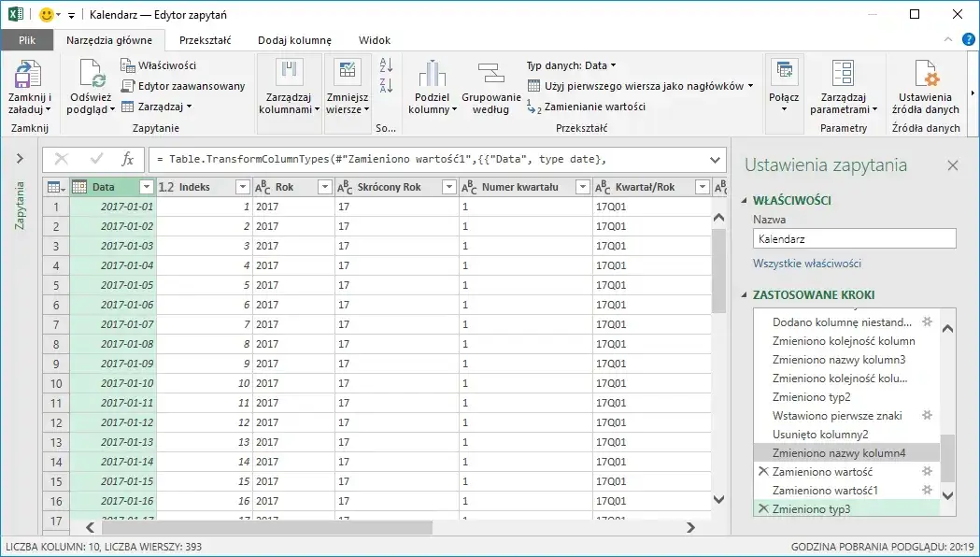Sort ascending using the A-Z icon

tap(386, 65)
